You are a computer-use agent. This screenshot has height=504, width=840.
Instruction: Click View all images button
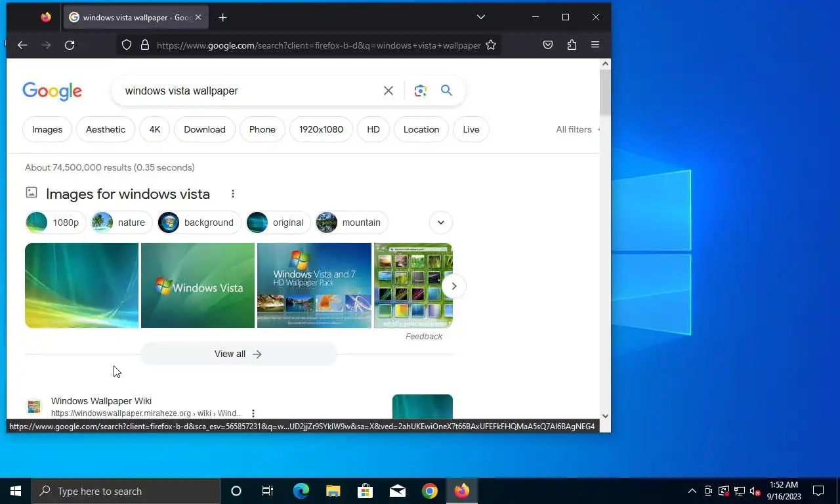pyautogui.click(x=238, y=354)
